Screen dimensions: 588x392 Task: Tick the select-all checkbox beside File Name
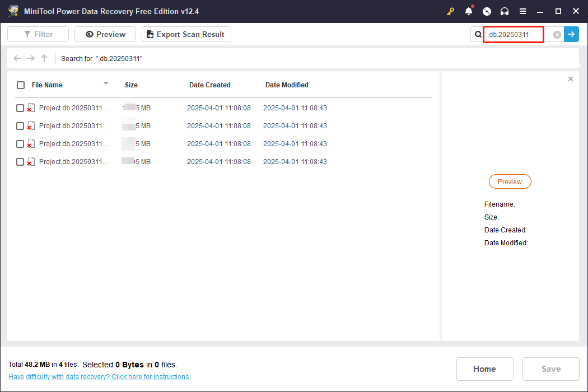click(x=21, y=85)
